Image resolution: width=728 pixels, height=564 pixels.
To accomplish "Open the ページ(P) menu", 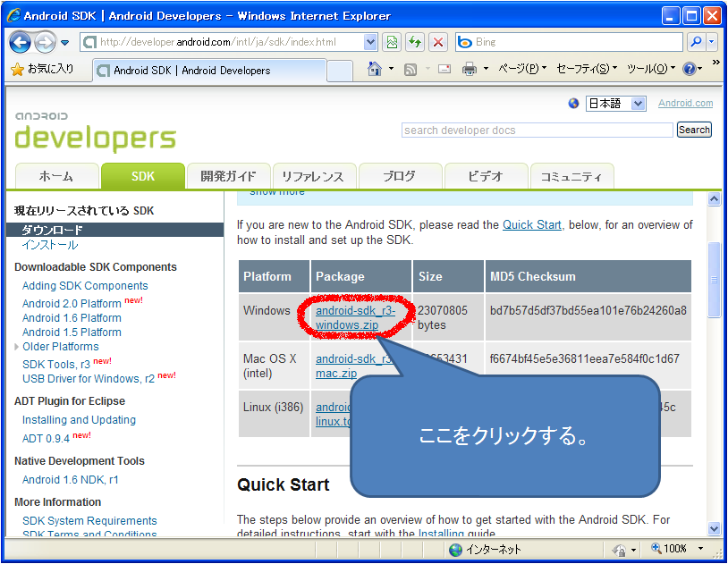I will click(x=522, y=69).
